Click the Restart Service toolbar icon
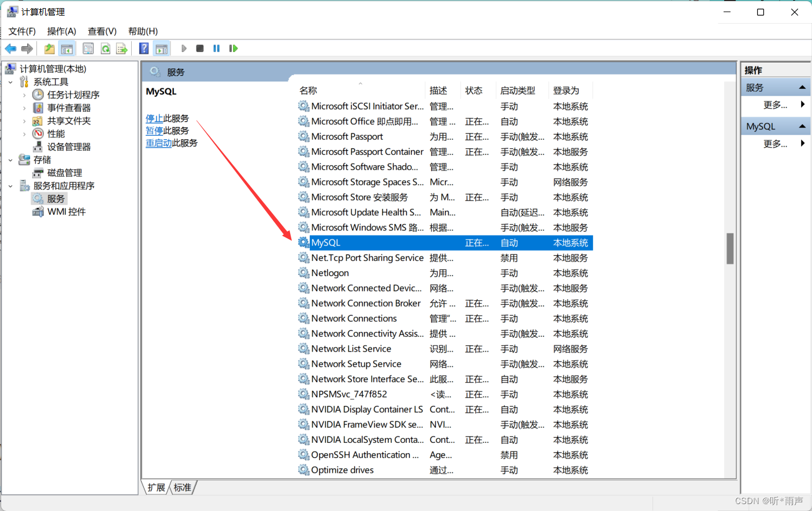Viewport: 812px width, 511px height. click(x=233, y=49)
